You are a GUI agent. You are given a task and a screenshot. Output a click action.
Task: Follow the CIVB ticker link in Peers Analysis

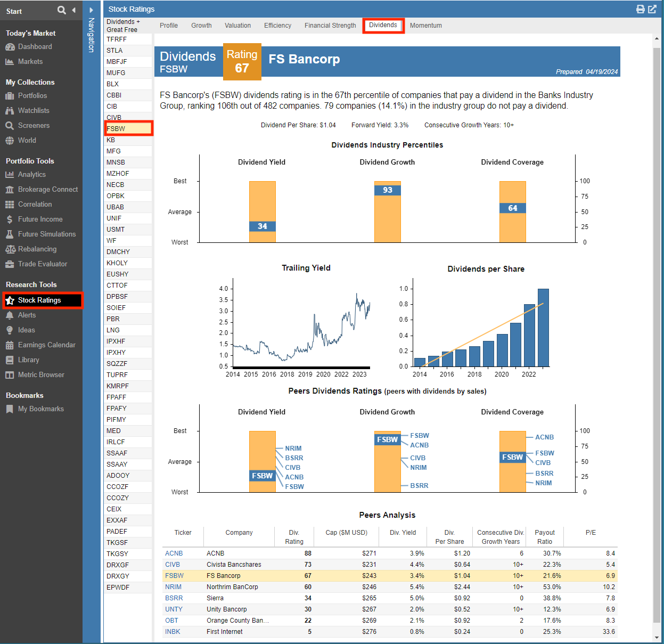[x=173, y=565]
